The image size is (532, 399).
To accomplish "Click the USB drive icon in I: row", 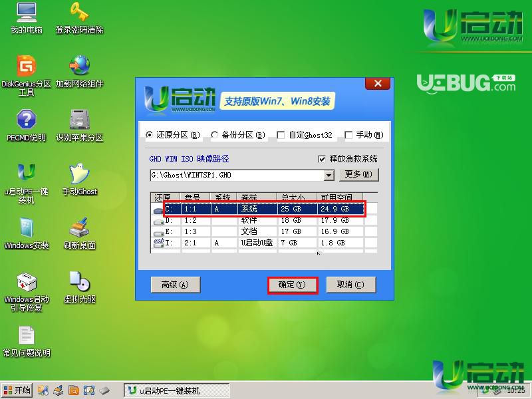I will [x=159, y=243].
